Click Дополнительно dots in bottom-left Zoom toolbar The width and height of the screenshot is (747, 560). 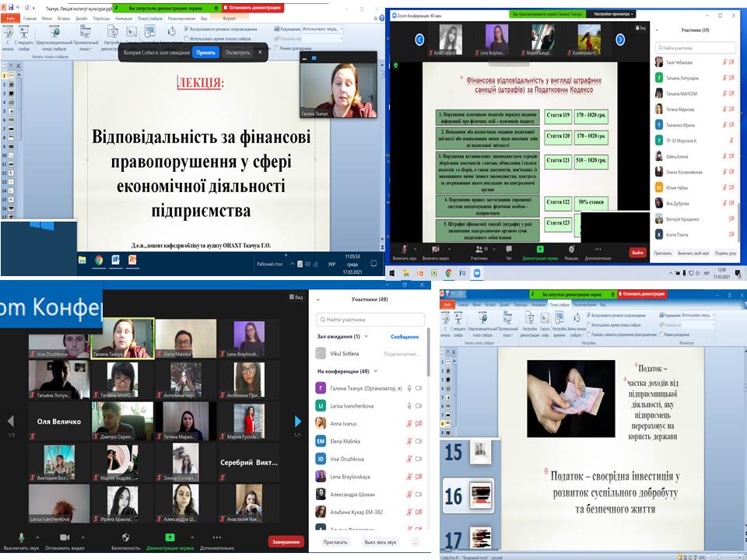point(217,537)
